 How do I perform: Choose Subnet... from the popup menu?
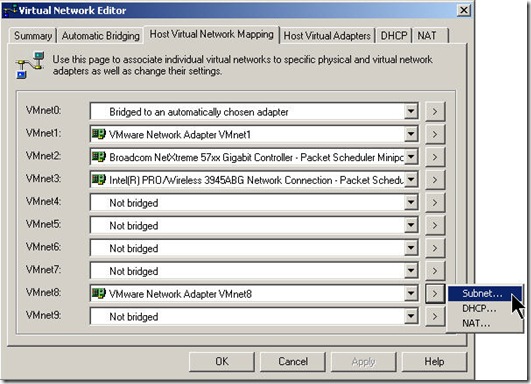tap(485, 294)
